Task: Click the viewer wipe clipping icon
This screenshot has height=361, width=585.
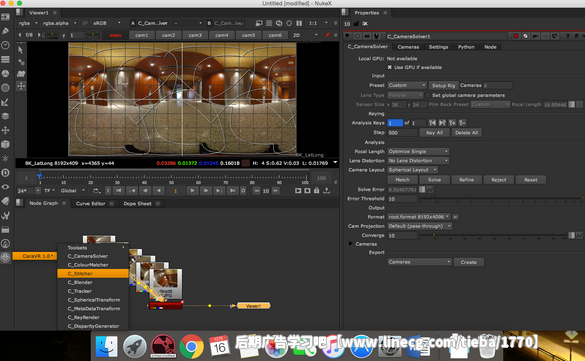Action: (259, 23)
